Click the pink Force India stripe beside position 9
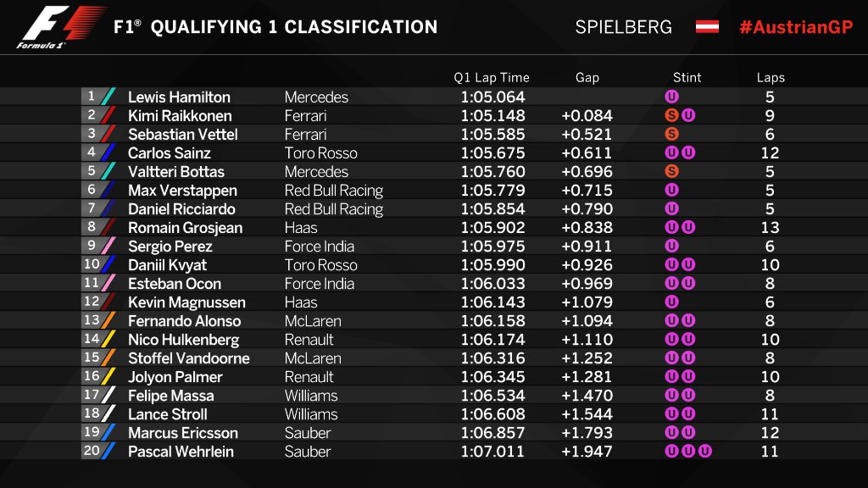This screenshot has width=868, height=488. point(109,246)
